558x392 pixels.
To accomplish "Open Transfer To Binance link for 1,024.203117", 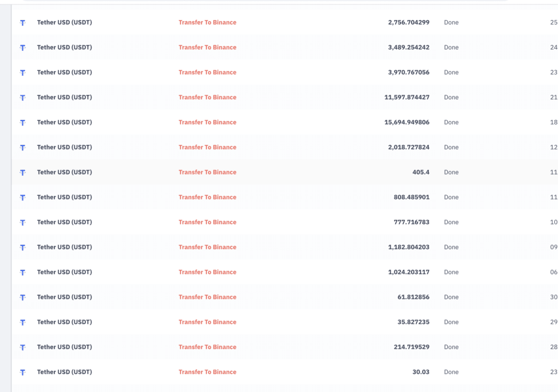I will pos(207,272).
